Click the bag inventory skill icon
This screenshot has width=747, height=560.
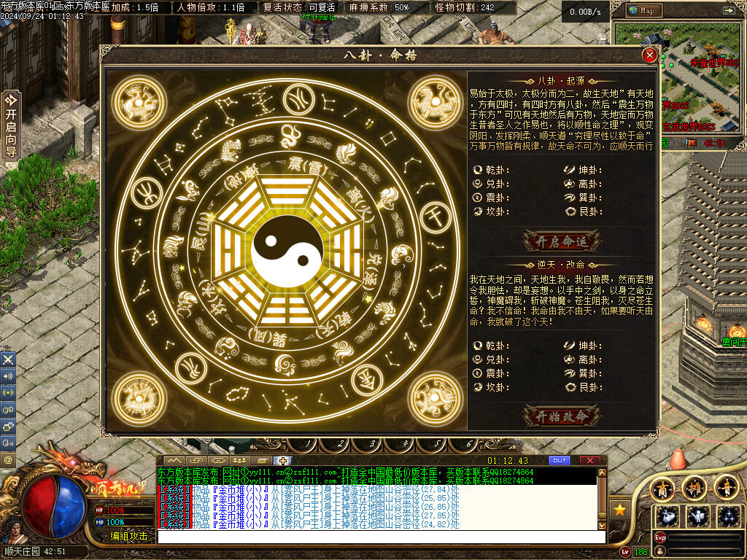(667, 516)
